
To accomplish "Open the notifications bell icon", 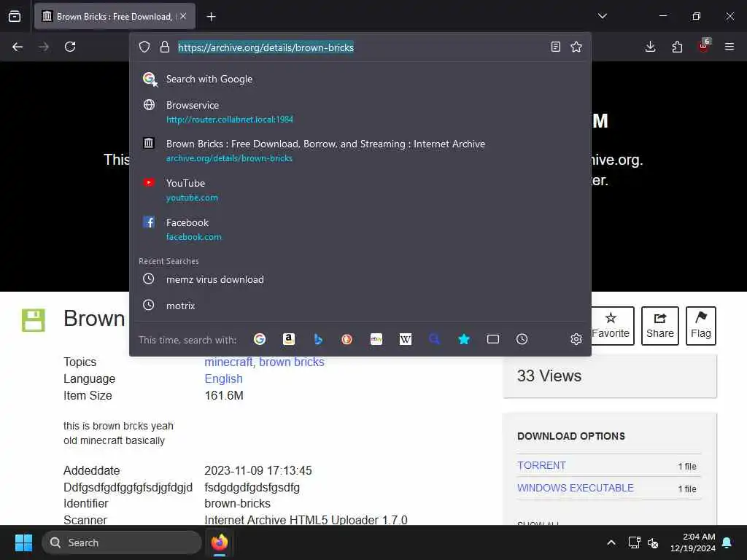I will [727, 542].
